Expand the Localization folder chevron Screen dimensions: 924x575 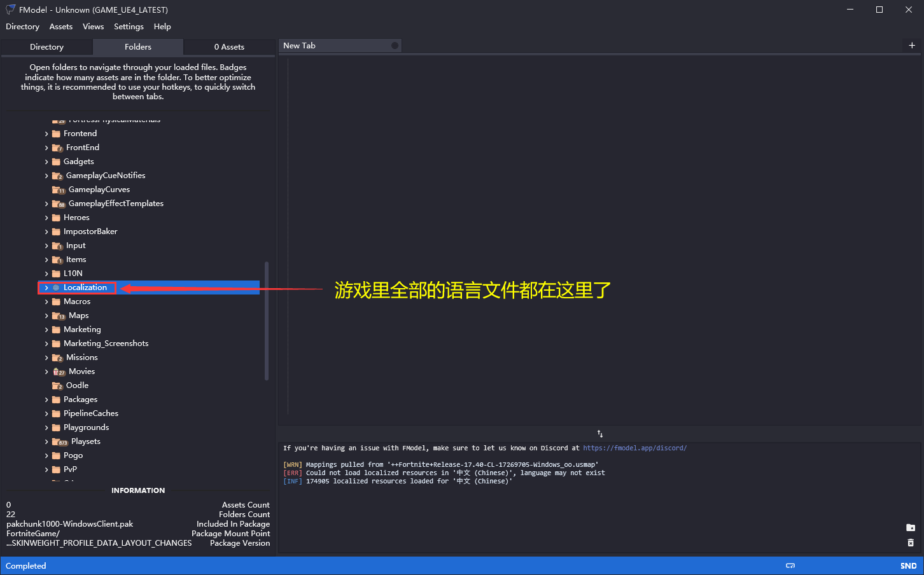46,287
